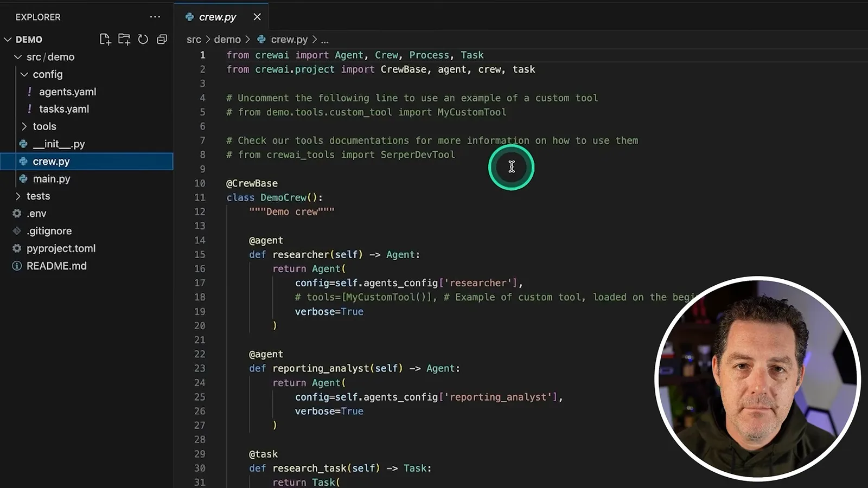Collapse the config folder

pyautogui.click(x=24, y=74)
